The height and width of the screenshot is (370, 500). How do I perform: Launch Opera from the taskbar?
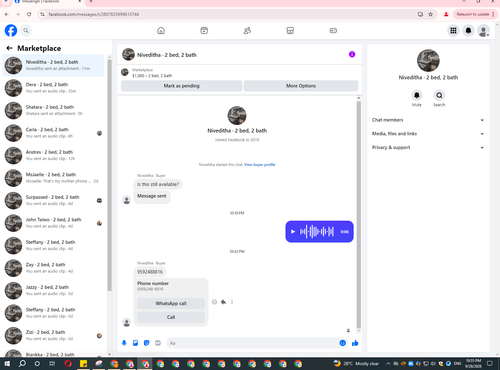pyautogui.click(x=68, y=363)
